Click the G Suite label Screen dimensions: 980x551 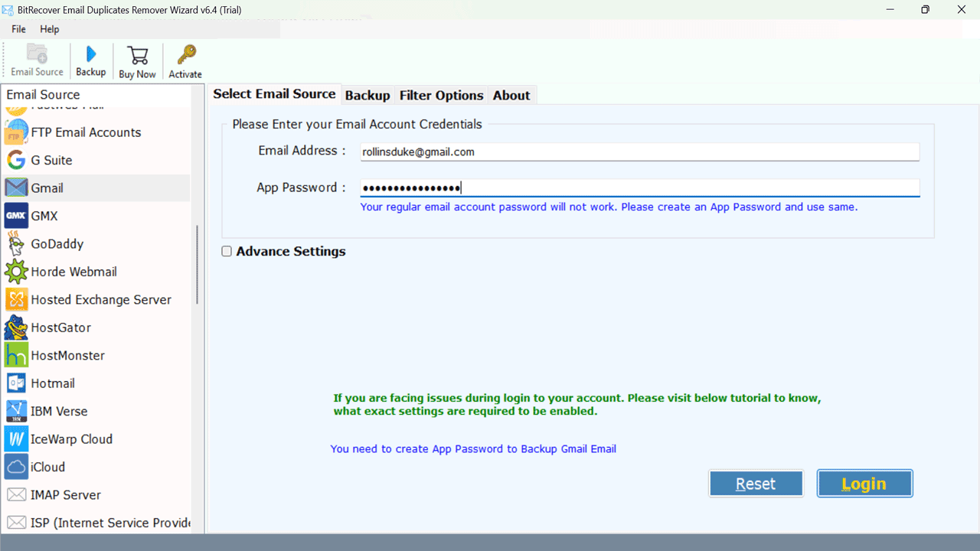pos(52,160)
